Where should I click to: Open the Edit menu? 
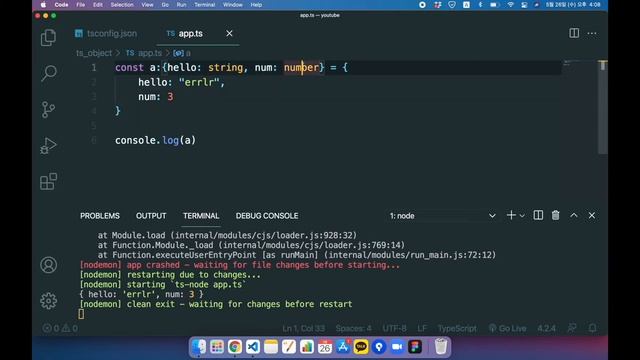(98, 5)
